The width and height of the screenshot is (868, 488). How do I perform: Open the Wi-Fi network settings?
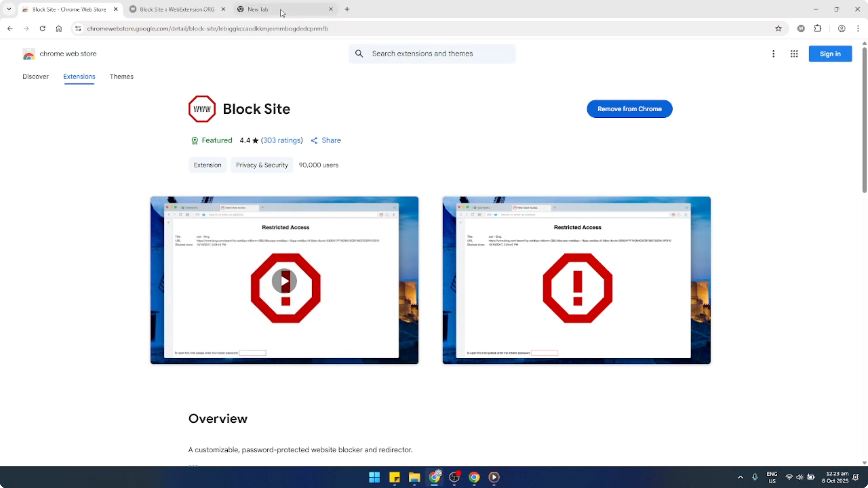pyautogui.click(x=789, y=477)
